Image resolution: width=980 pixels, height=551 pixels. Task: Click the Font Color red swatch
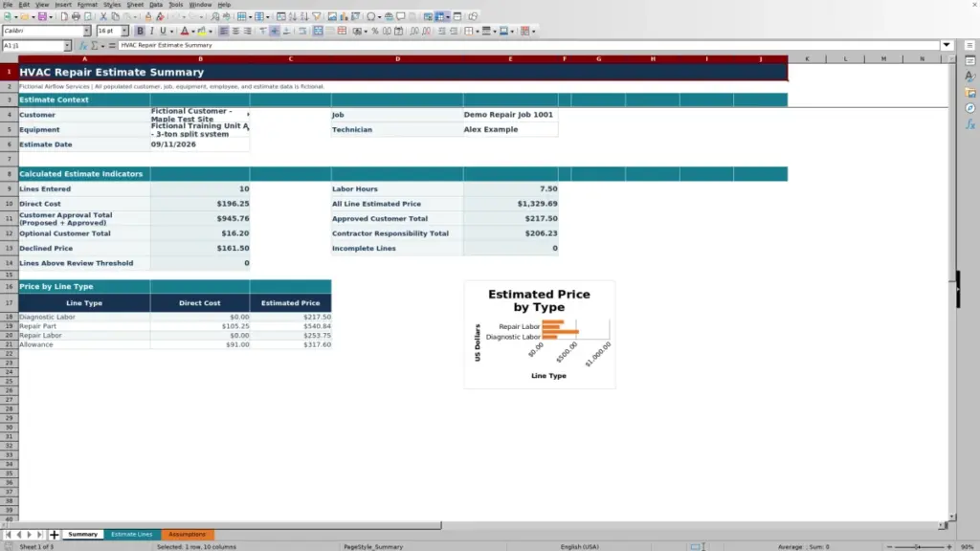tap(185, 31)
